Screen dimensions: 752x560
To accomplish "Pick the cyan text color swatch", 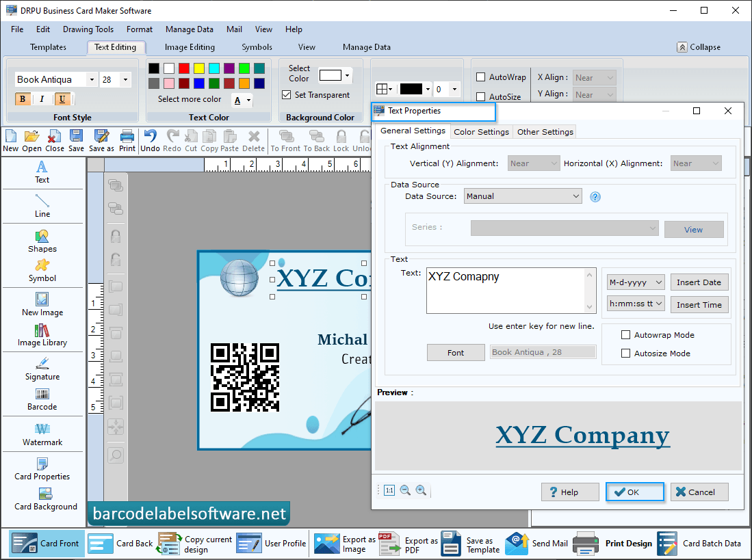I will pos(214,68).
